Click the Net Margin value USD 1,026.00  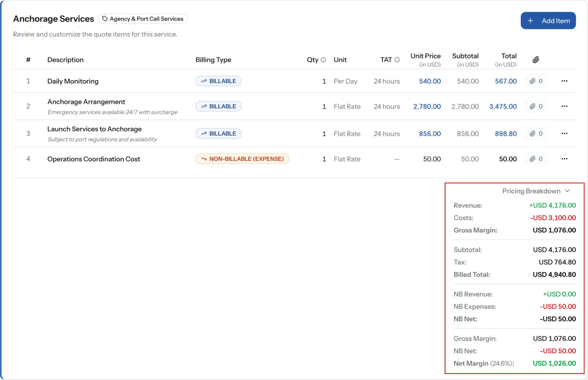pos(554,364)
